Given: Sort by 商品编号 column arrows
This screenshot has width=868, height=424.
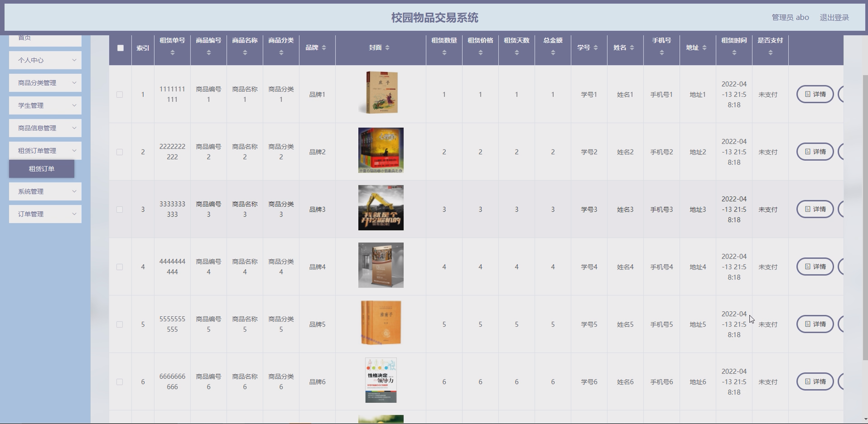Looking at the screenshot, I should 209,53.
